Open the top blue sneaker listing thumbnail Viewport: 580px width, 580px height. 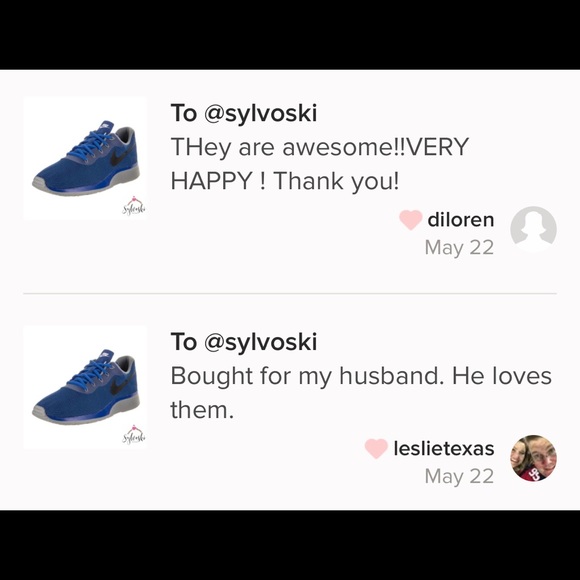(x=85, y=158)
